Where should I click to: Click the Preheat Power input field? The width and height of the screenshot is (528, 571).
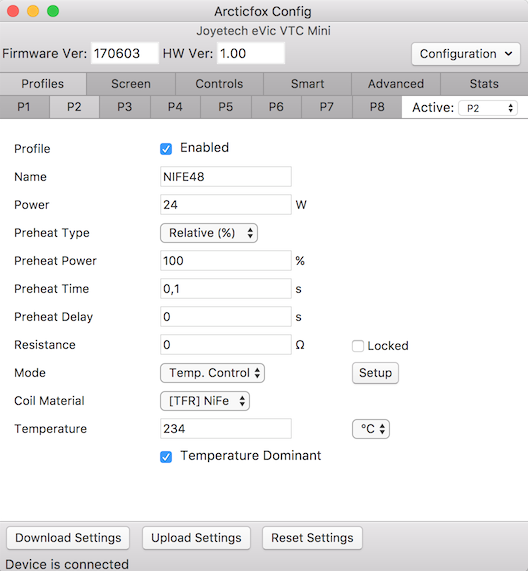pyautogui.click(x=226, y=261)
